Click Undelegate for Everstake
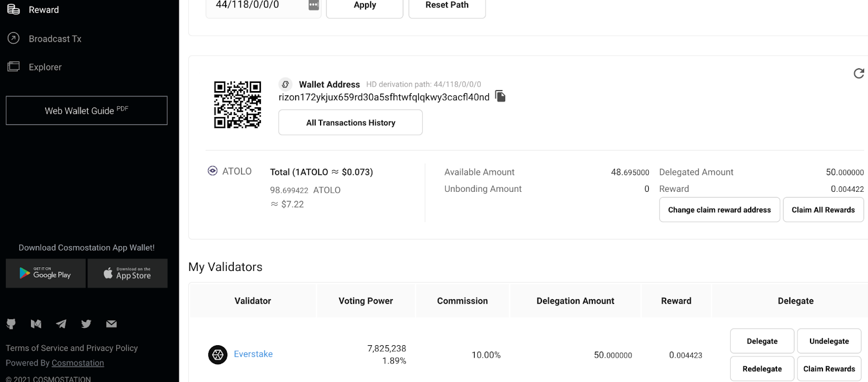Viewport: 868px width, 382px height. [x=828, y=341]
